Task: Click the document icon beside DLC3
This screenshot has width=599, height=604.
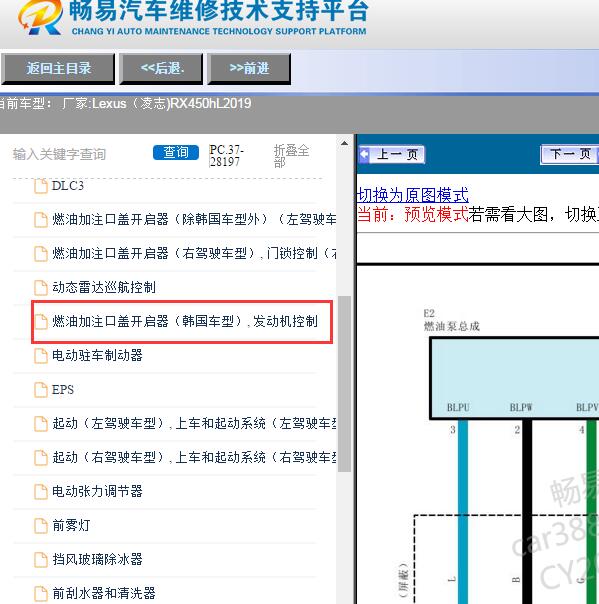Action: point(41,186)
